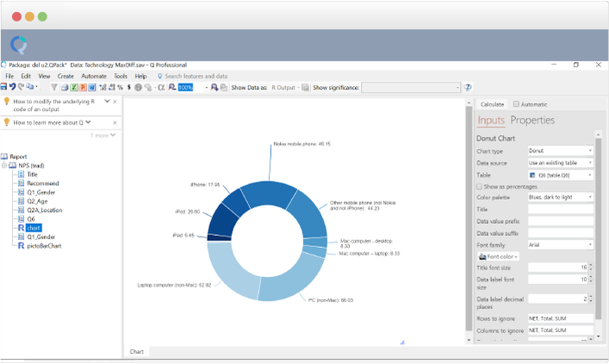This screenshot has width=609, height=364.
Task: Open the Create menu
Action: (65, 76)
